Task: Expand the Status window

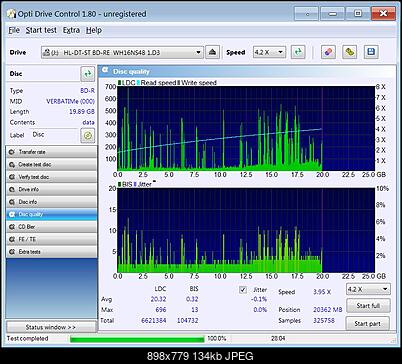Action: [x=51, y=327]
